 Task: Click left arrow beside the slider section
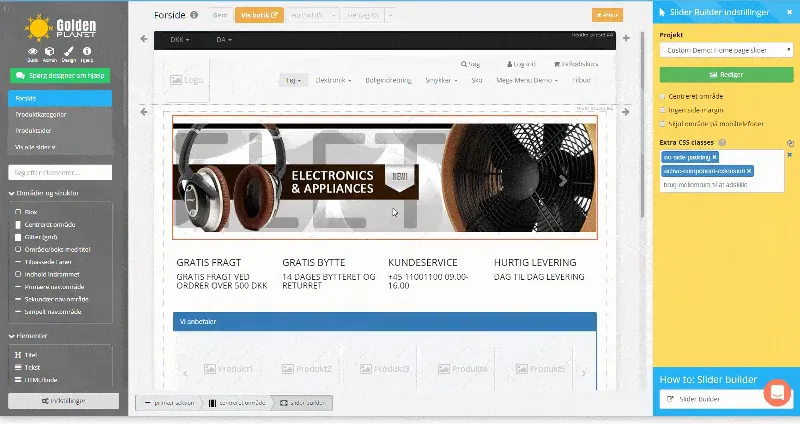(x=144, y=111)
